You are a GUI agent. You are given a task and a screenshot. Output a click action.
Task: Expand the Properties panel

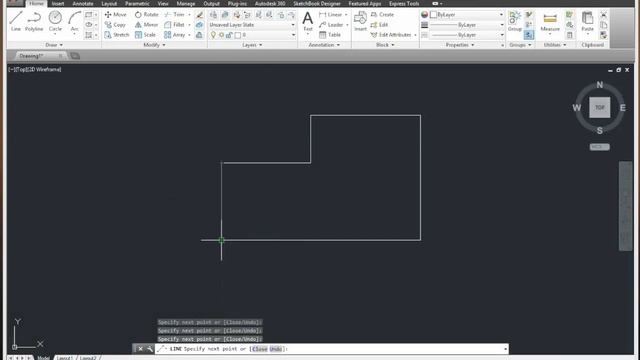[460, 45]
